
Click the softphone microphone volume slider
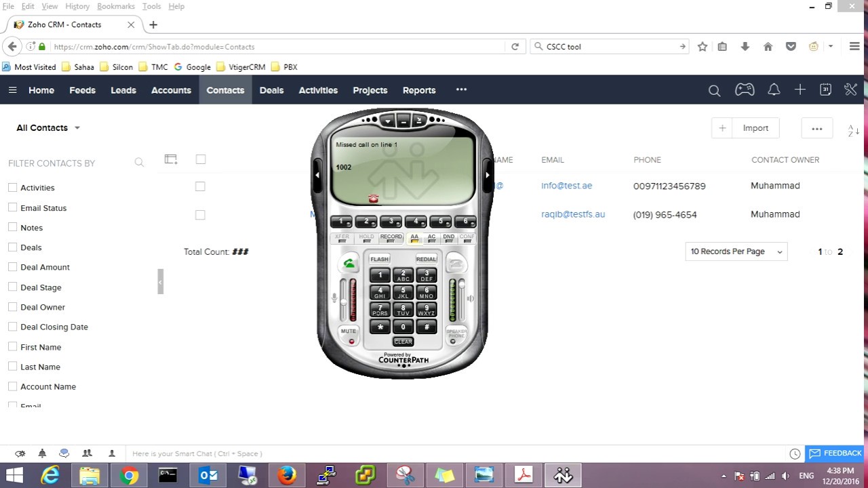tap(343, 300)
